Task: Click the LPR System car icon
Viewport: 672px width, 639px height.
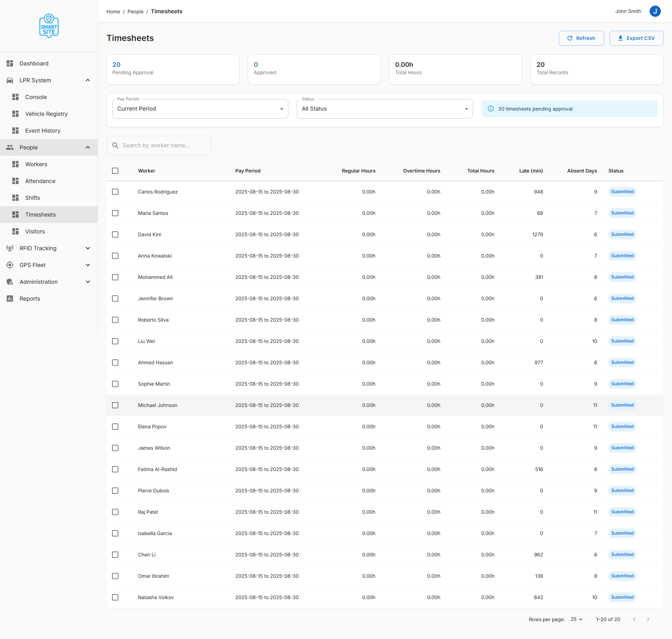Action: coord(10,80)
